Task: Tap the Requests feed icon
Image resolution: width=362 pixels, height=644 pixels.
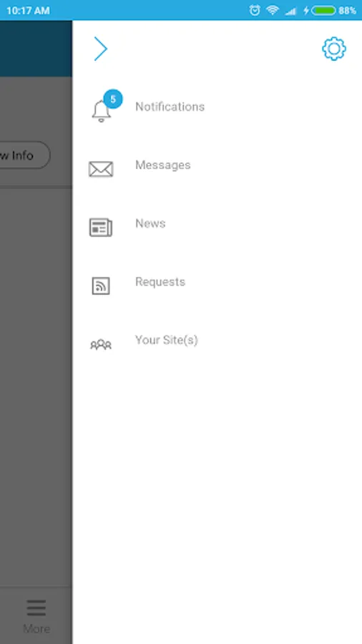Action: pos(101,286)
